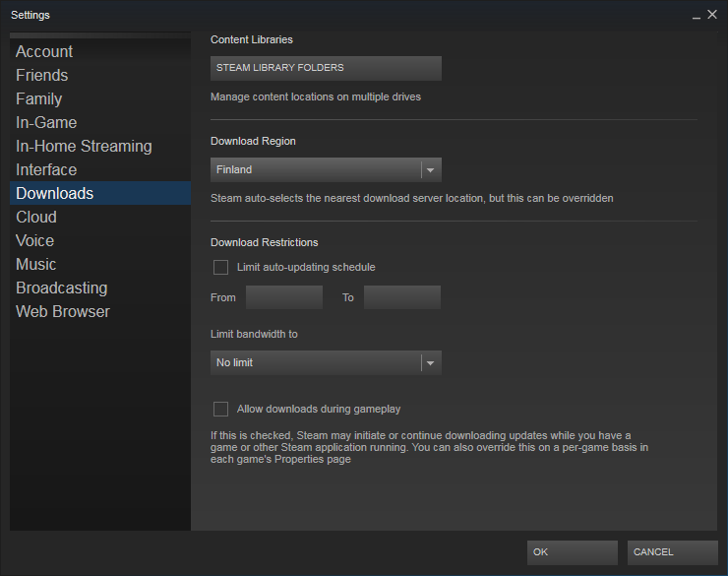The width and height of the screenshot is (728, 576).
Task: Open Cloud settings
Action: 99,217
